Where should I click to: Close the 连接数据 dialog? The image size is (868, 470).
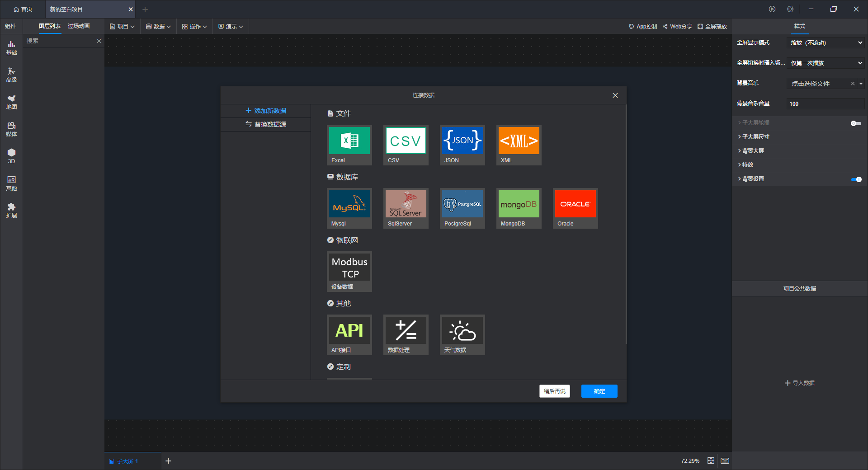tap(615, 95)
